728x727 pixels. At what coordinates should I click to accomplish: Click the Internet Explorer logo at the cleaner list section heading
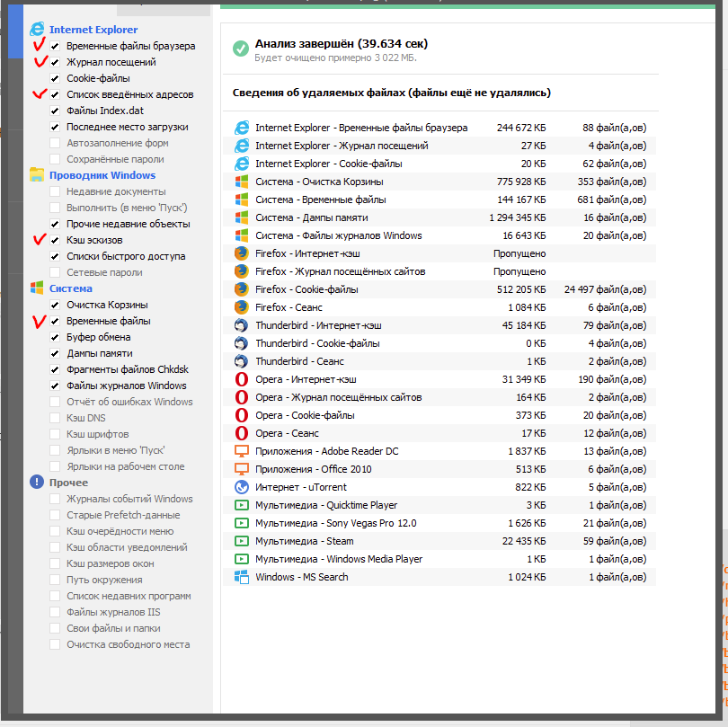coord(37,30)
